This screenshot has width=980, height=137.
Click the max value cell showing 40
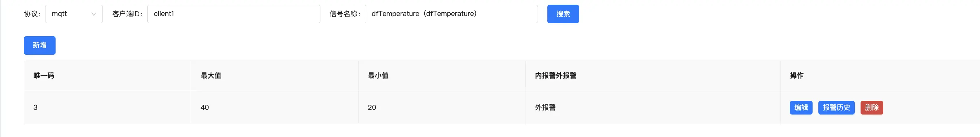click(275, 108)
